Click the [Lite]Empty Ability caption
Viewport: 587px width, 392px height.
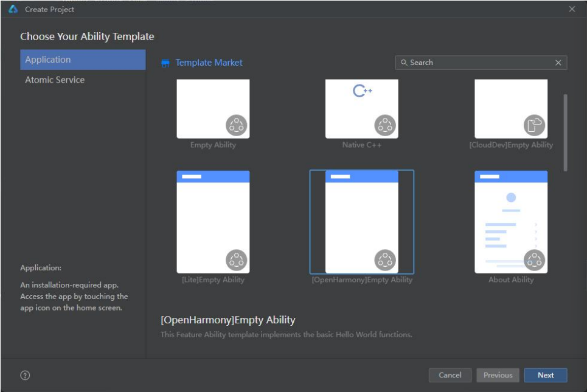coord(213,280)
